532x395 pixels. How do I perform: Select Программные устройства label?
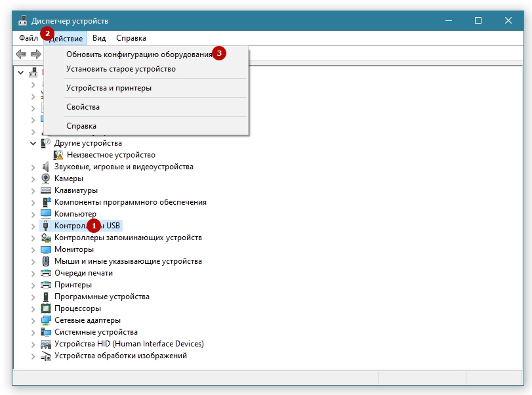pyautogui.click(x=102, y=297)
